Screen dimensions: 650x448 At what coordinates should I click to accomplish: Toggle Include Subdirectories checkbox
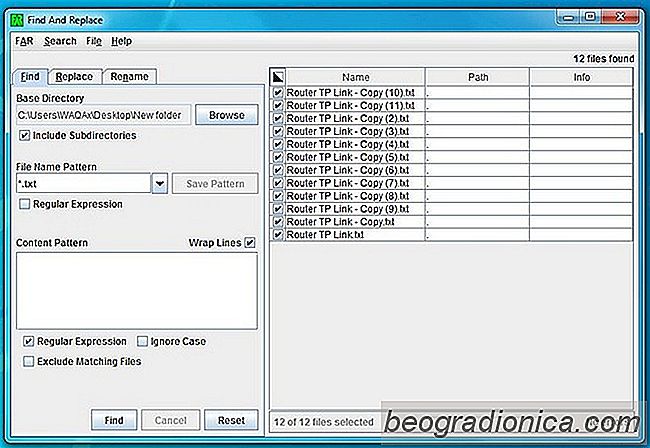[x=24, y=136]
